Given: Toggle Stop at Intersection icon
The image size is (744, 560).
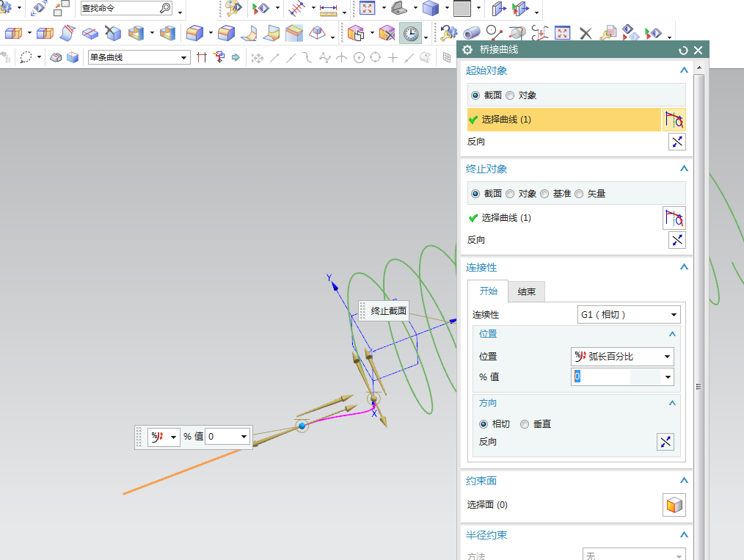Looking at the screenshot, I should pyautogui.click(x=202, y=57).
